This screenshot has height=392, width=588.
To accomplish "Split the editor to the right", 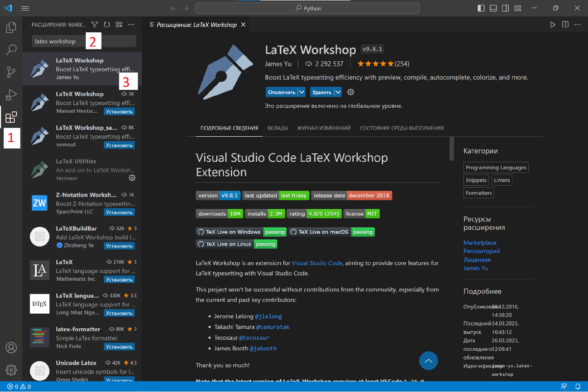I will (x=565, y=24).
